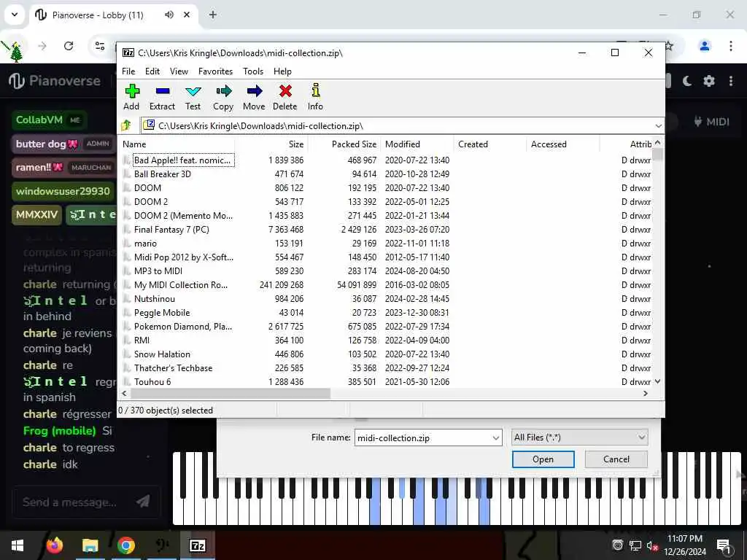Open Windows Start menu

pyautogui.click(x=18, y=545)
